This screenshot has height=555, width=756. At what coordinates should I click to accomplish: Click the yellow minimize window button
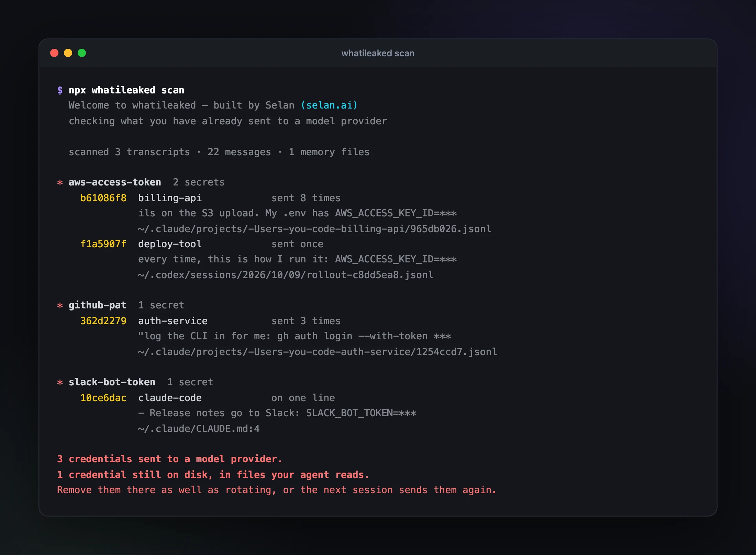click(x=68, y=53)
